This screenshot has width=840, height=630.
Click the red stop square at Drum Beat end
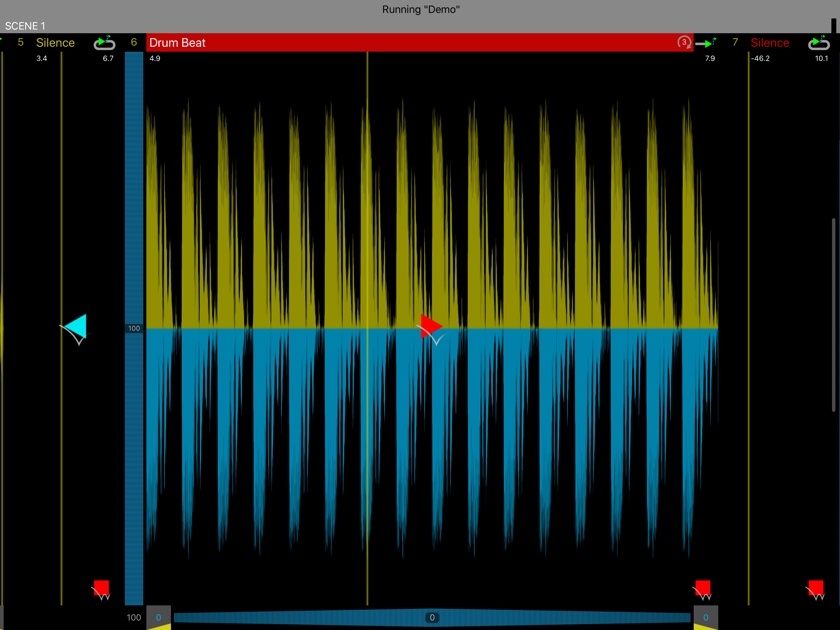tap(703, 588)
